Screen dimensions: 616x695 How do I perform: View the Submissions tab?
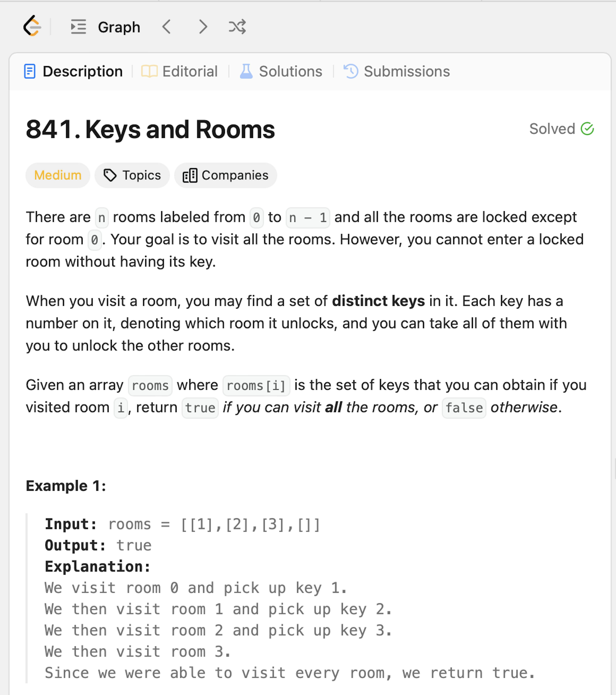pyautogui.click(x=406, y=71)
